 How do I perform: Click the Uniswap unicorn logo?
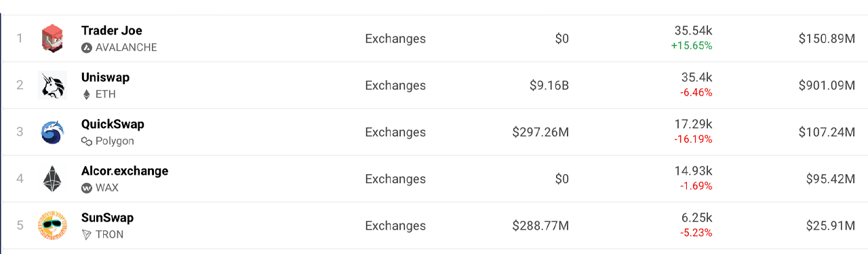(x=52, y=85)
